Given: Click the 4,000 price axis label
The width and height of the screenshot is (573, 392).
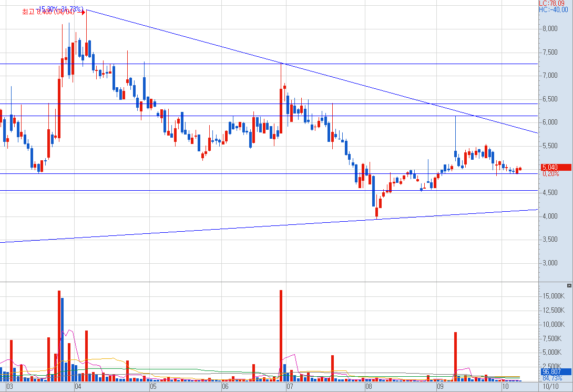Looking at the screenshot, I should coord(550,216).
